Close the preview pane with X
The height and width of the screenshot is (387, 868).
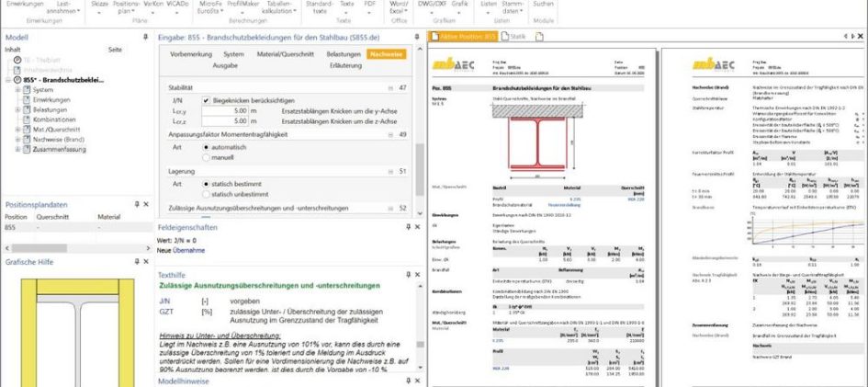[862, 36]
